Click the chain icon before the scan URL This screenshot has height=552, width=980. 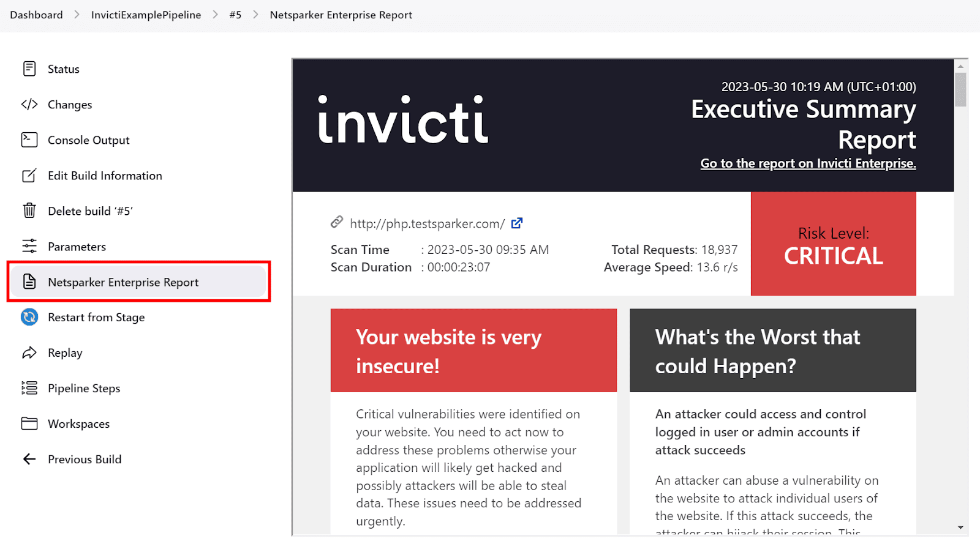click(337, 223)
